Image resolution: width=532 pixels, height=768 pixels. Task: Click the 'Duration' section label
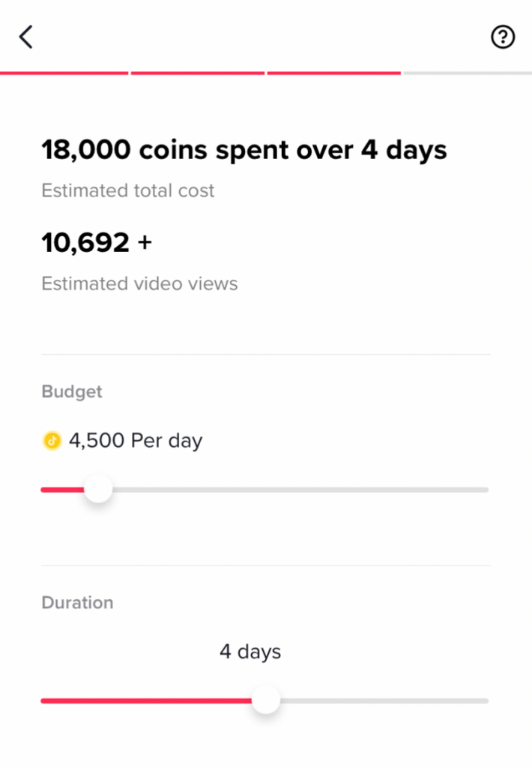[77, 603]
